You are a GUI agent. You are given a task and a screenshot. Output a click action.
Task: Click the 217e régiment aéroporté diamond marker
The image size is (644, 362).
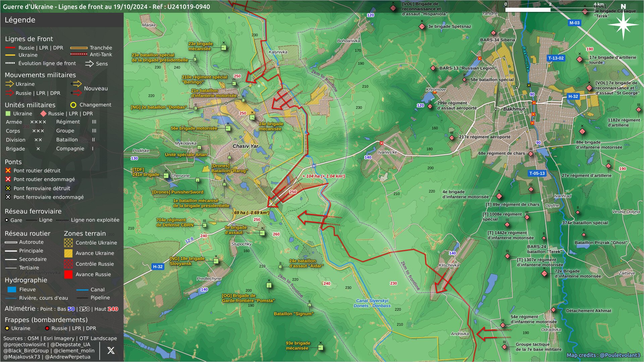(452, 138)
